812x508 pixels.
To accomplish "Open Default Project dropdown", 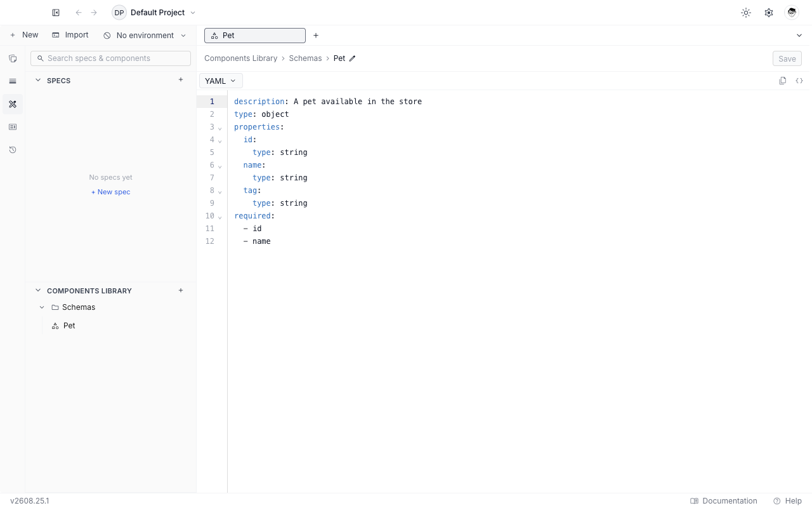I will pos(154,13).
